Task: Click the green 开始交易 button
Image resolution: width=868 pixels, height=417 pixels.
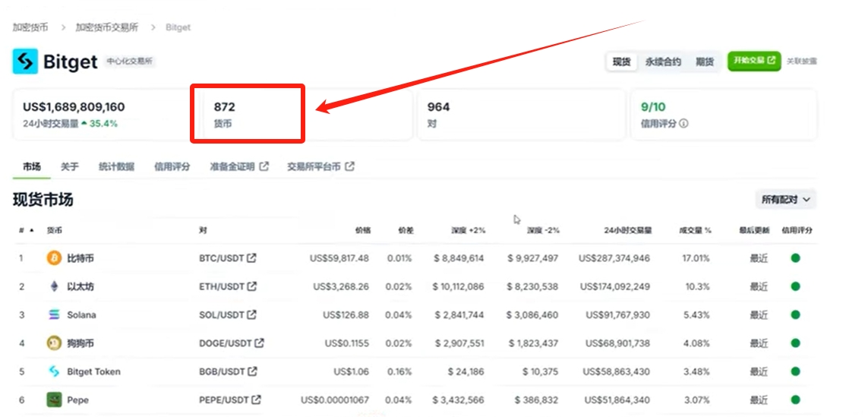Action: point(754,60)
